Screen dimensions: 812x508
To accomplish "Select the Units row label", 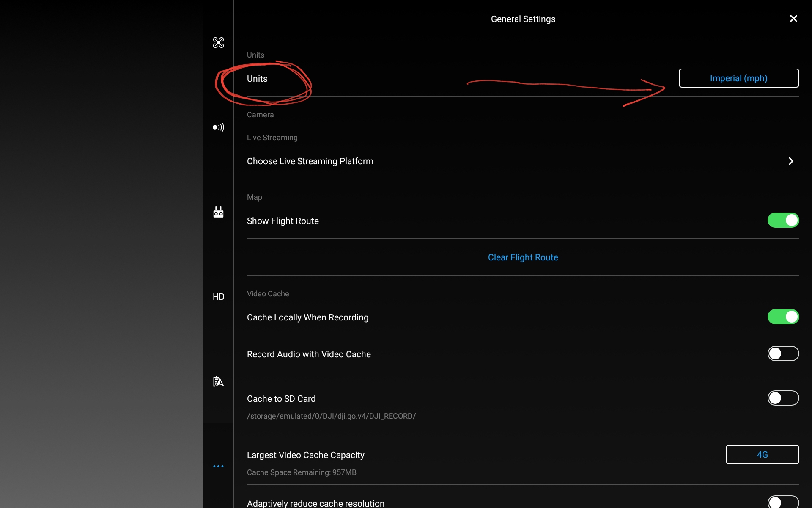I will 257,79.
